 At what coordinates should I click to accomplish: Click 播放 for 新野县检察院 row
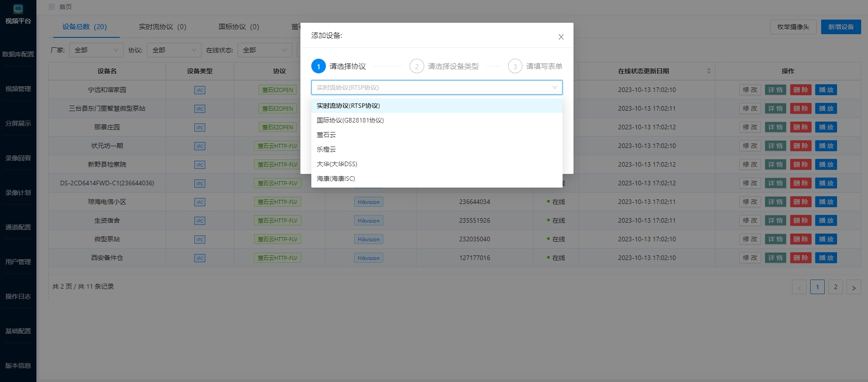tap(826, 165)
